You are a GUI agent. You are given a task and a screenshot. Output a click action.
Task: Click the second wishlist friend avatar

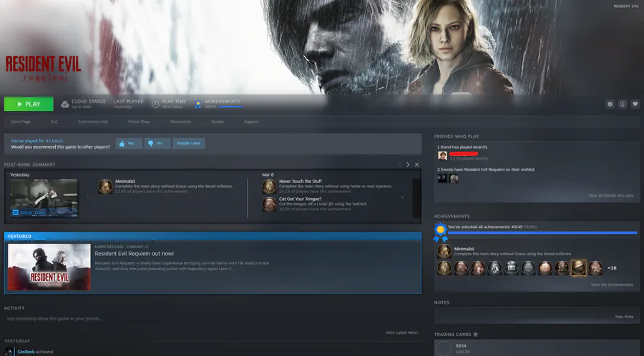coord(454,179)
